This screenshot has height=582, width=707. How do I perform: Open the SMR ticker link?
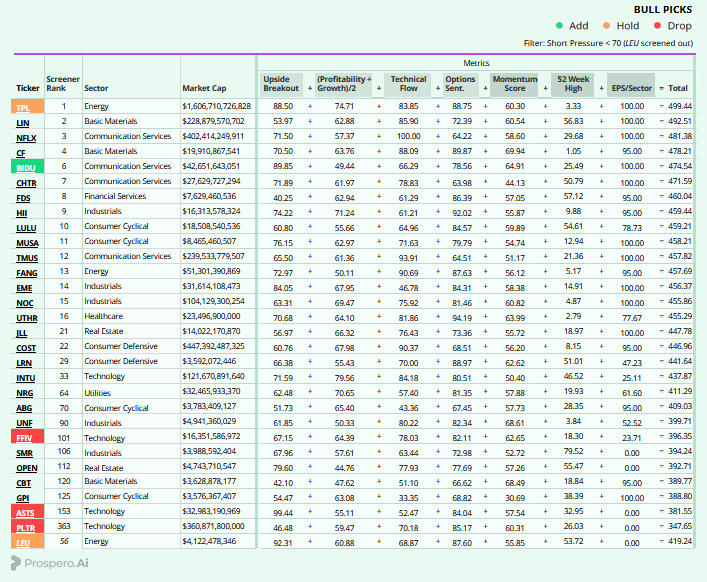click(24, 453)
